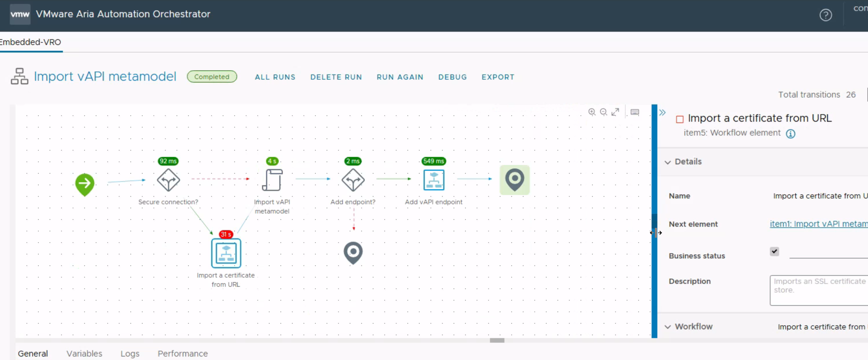Click the ALL RUNS button
The width and height of the screenshot is (868, 360).
pos(275,77)
